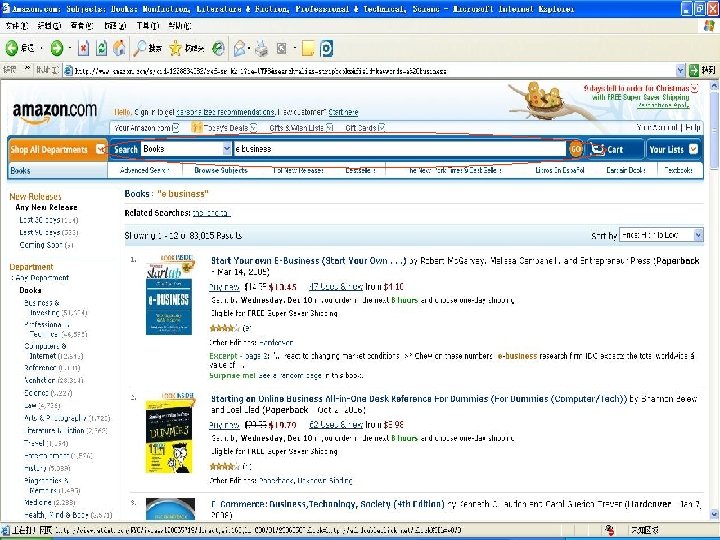Click the gift icon beside Today's Deals
This screenshot has width=720, height=540.
(x=197, y=127)
